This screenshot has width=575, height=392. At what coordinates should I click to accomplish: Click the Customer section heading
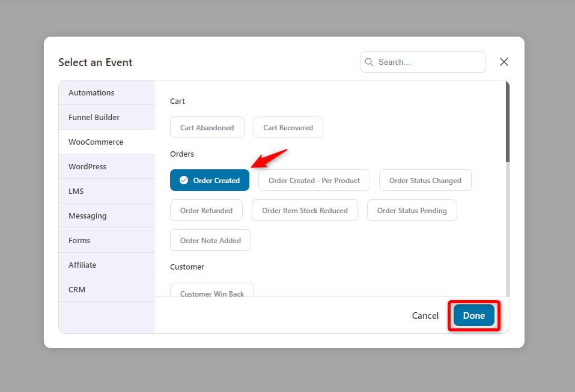[187, 267]
